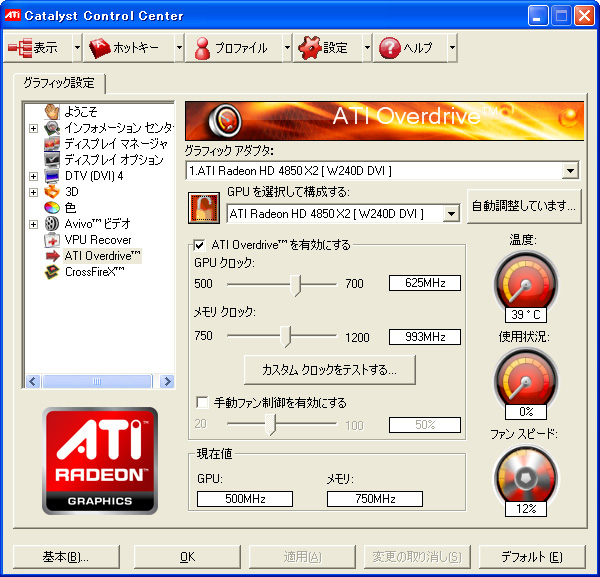
Task: Click the ATI logo in the title bar
Action: pos(12,15)
